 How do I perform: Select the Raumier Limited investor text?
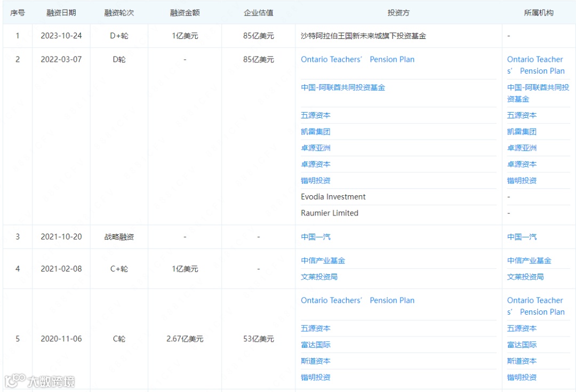[330, 213]
